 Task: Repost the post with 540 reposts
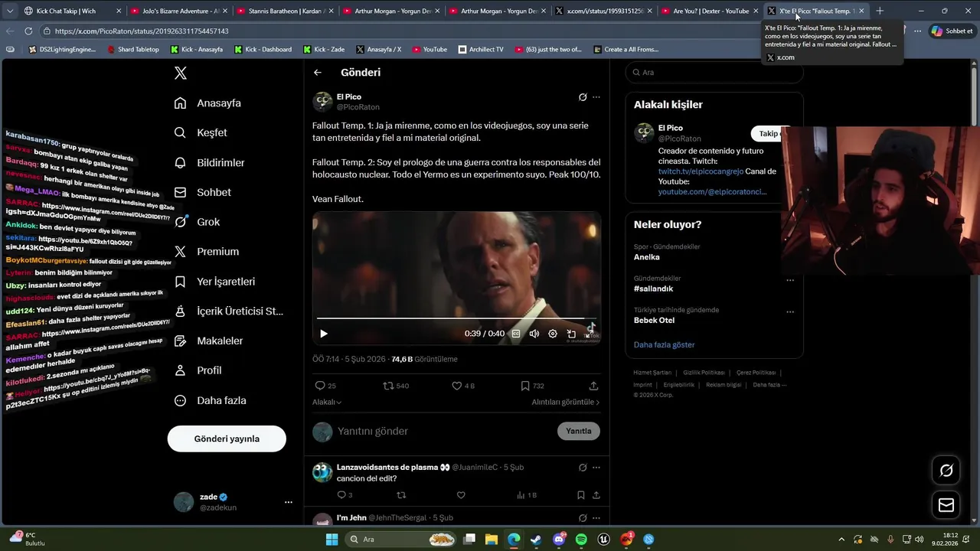388,386
